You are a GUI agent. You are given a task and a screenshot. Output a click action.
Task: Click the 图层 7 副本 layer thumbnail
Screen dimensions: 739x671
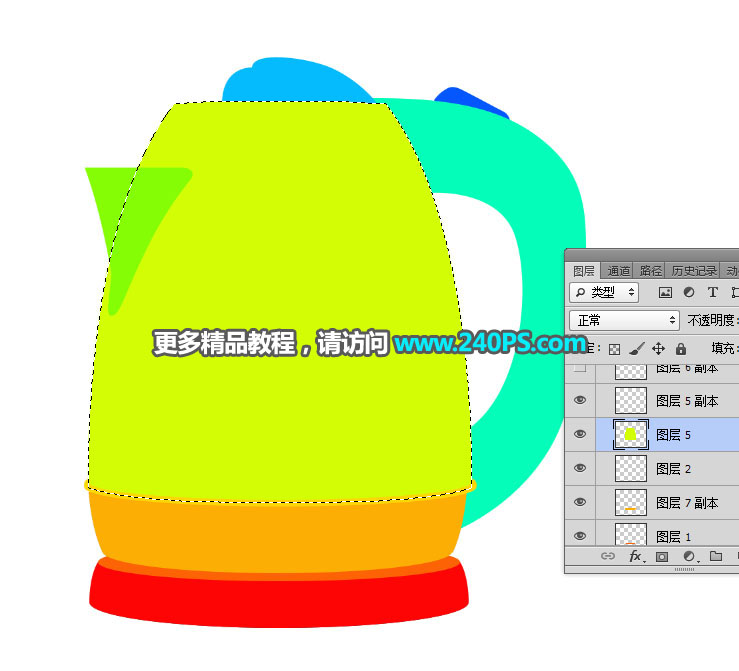[x=631, y=502]
